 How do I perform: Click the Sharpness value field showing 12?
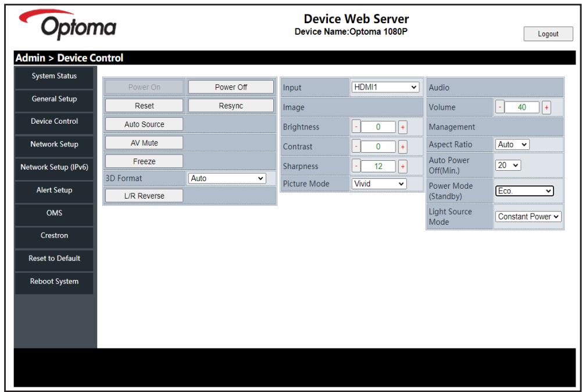pos(379,166)
